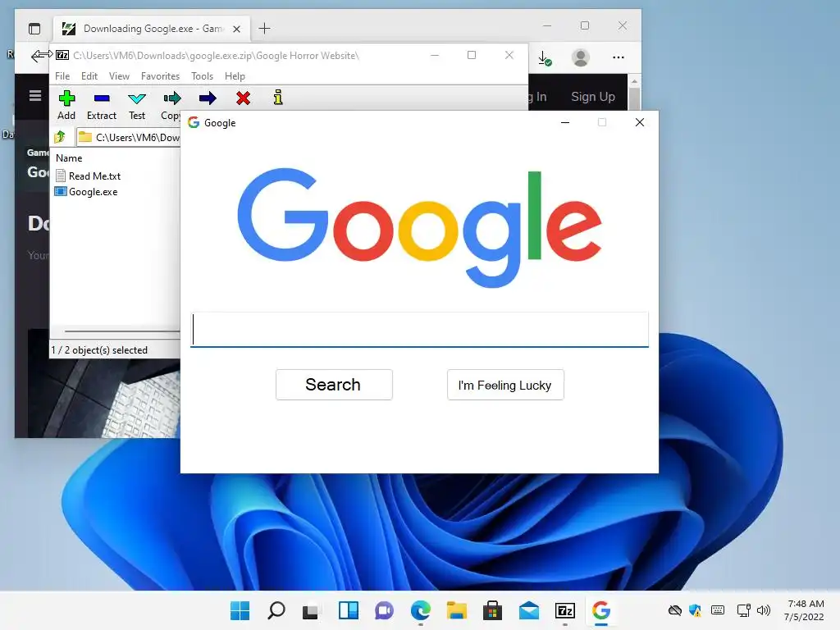The height and width of the screenshot is (630, 840).
Task: Open the Favorites menu in 7-Zip
Action: point(160,76)
